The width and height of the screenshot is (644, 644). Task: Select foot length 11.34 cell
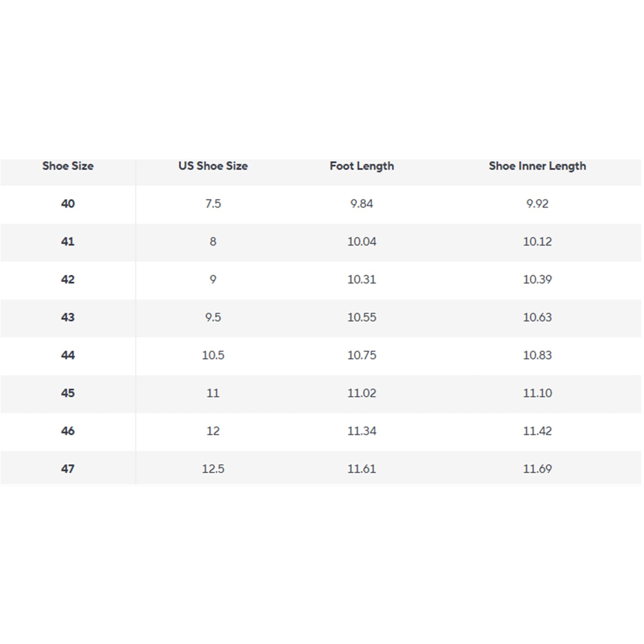coord(362,431)
